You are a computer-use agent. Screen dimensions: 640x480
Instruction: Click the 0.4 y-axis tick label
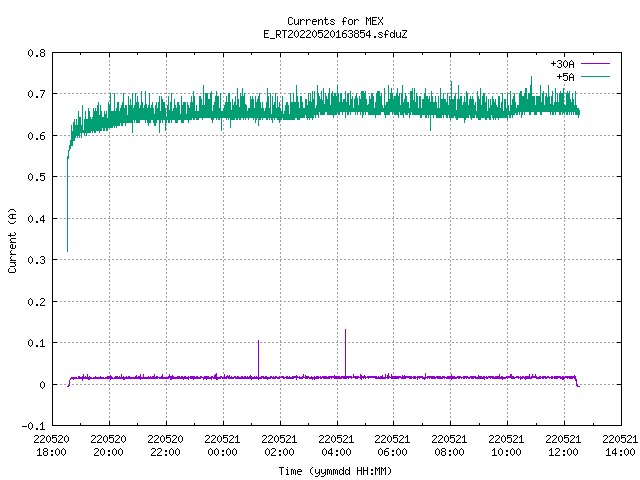(36, 219)
